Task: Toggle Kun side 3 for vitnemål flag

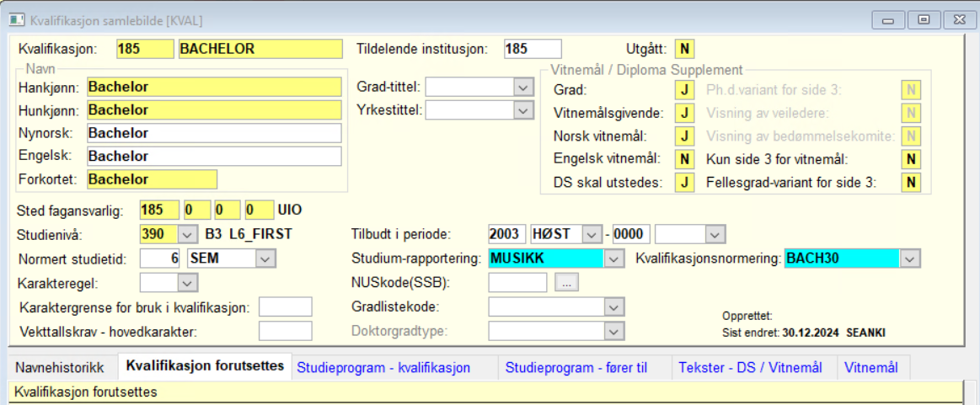Action: tap(911, 159)
